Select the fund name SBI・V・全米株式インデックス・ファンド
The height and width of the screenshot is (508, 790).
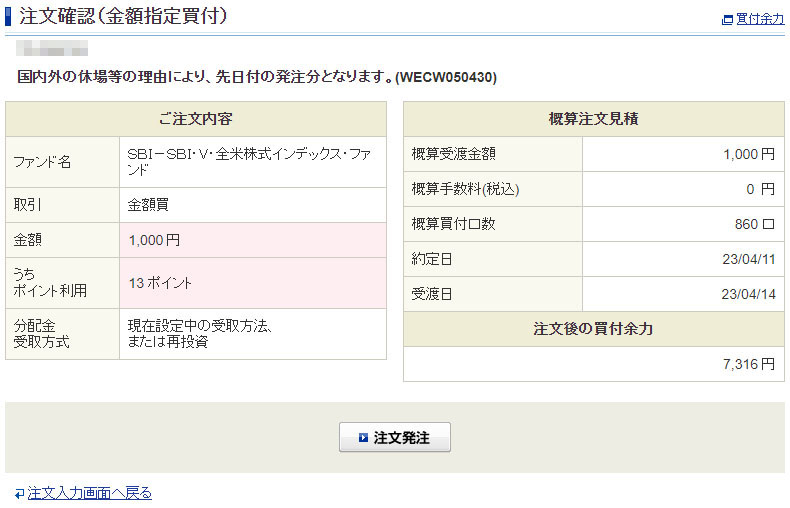pyautogui.click(x=250, y=162)
